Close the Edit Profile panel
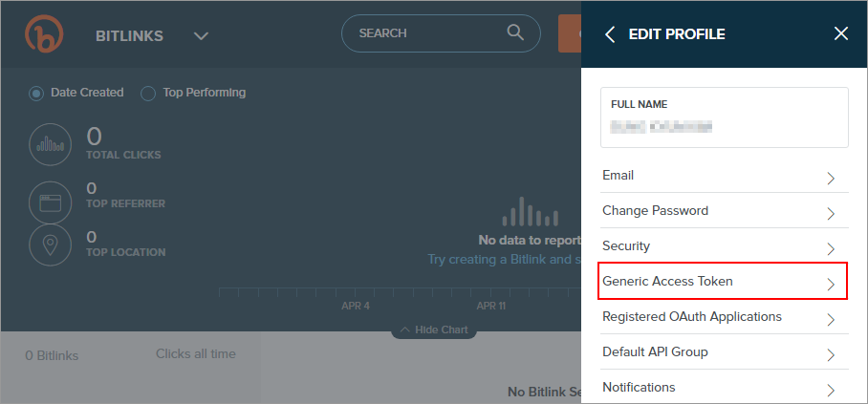Screen dimensions: 868x404 tap(841, 33)
